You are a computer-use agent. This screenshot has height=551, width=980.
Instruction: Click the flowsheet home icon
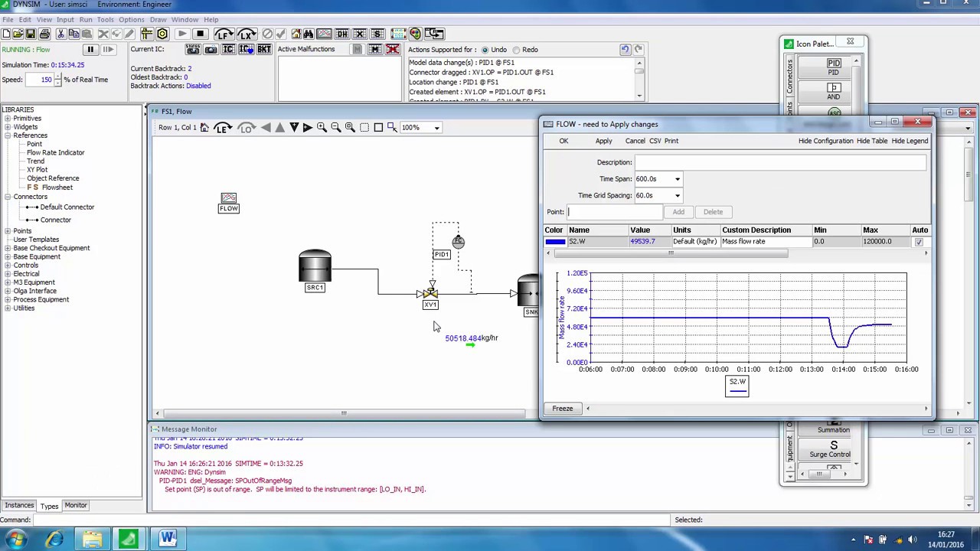pos(204,128)
